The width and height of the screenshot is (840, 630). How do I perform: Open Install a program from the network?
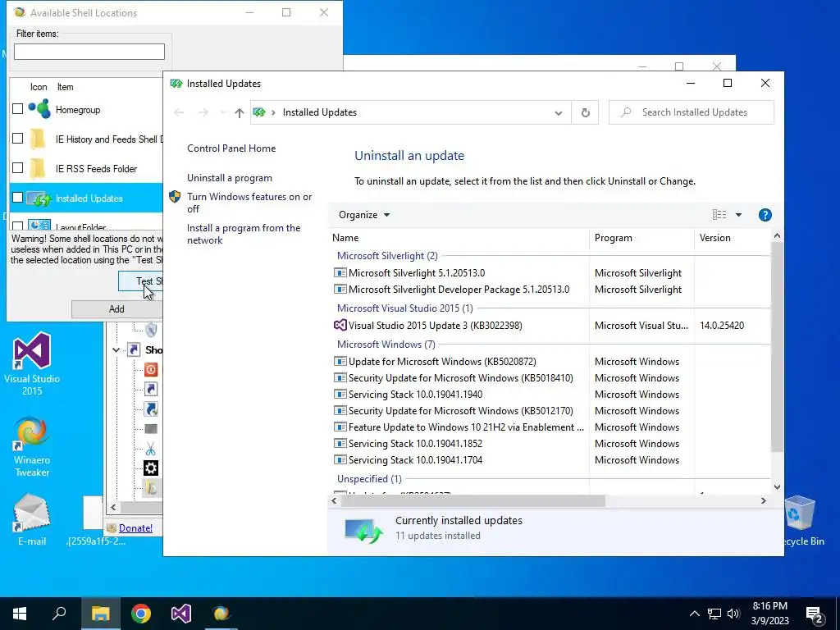point(243,234)
